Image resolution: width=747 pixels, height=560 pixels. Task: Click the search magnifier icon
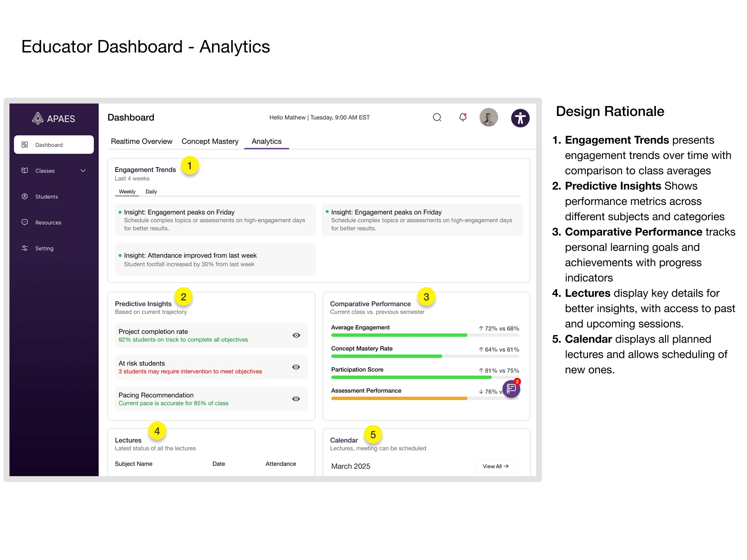tap(437, 117)
